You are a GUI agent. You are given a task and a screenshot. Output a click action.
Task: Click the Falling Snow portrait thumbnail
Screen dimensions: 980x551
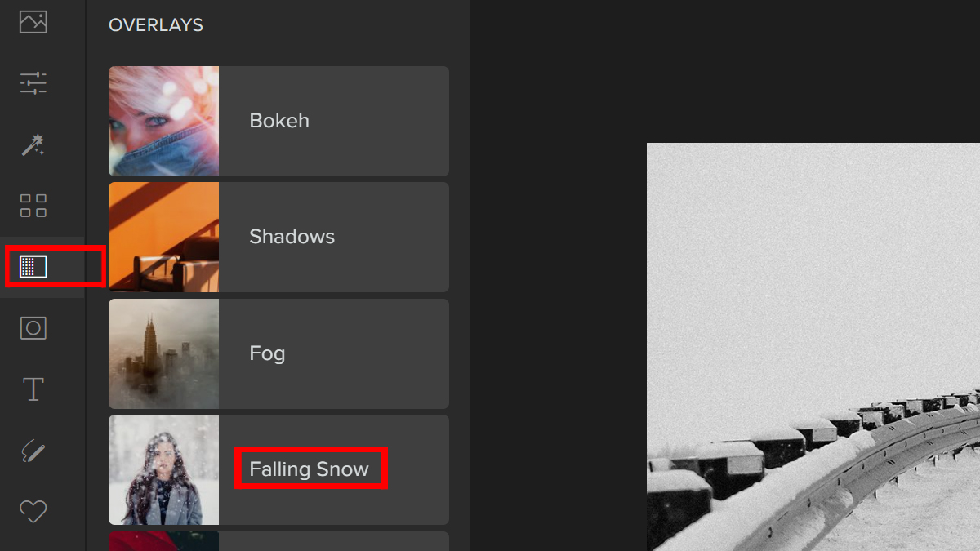click(x=163, y=469)
